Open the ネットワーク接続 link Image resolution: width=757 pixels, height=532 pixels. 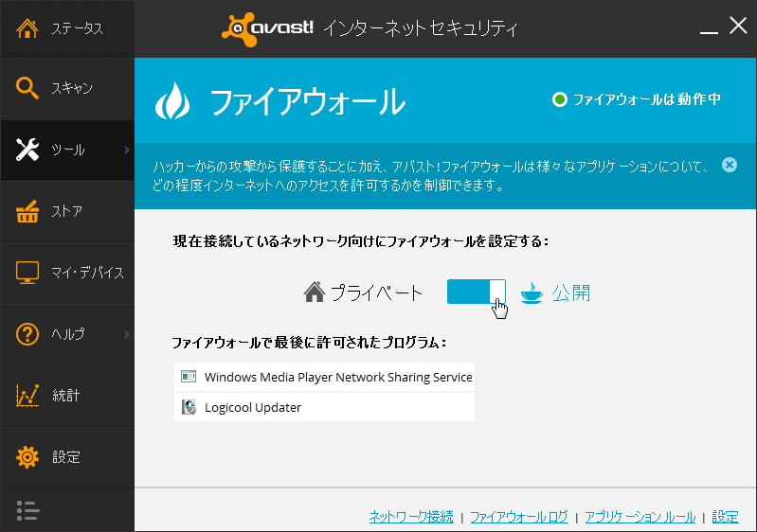tap(411, 517)
